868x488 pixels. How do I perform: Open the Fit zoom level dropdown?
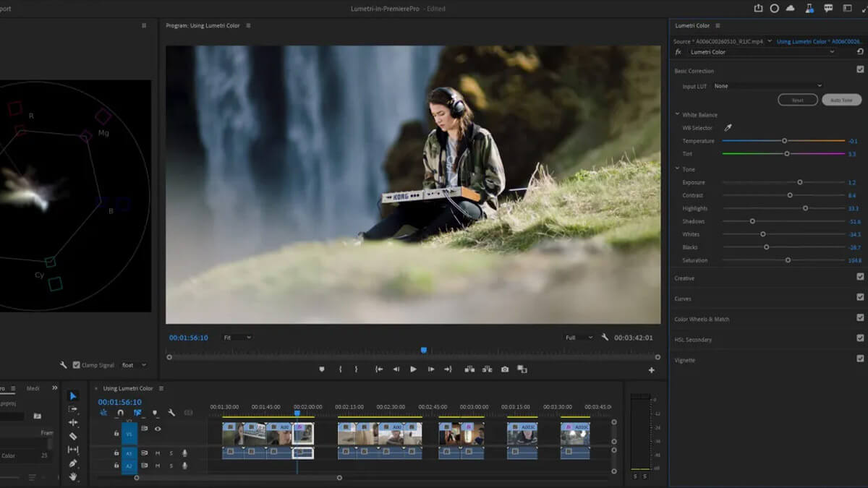(x=237, y=338)
